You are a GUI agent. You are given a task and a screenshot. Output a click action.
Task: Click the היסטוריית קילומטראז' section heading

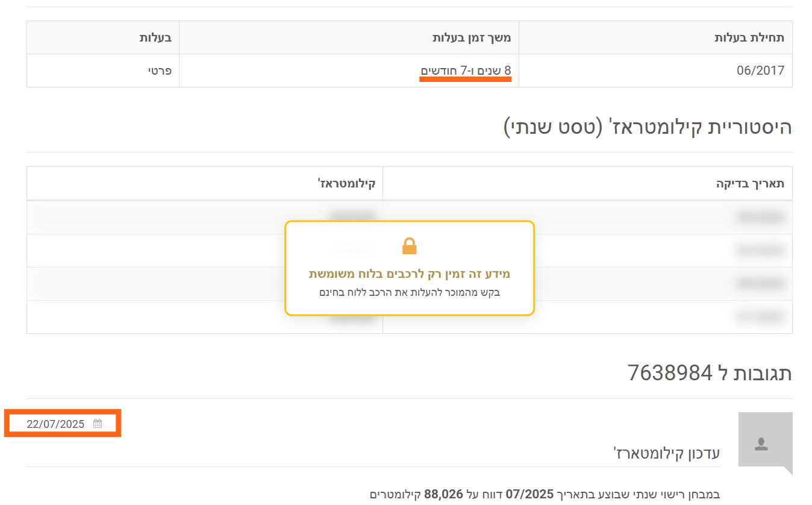647,127
